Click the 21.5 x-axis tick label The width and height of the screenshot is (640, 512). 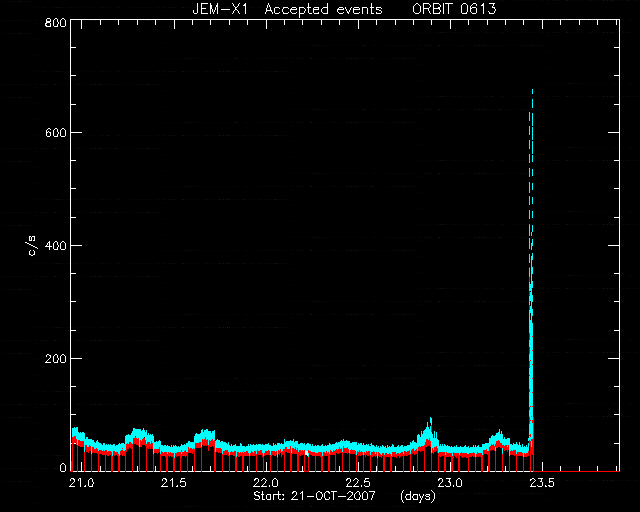pyautogui.click(x=173, y=483)
